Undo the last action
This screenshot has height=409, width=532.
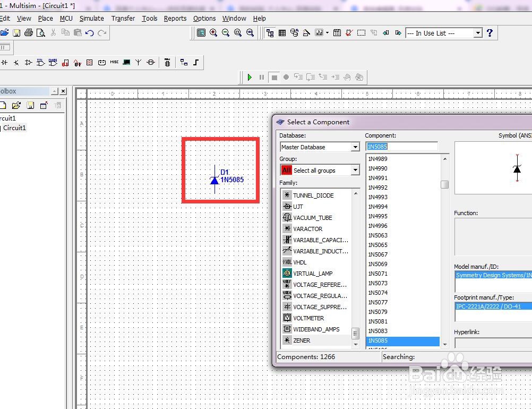pyautogui.click(x=90, y=32)
